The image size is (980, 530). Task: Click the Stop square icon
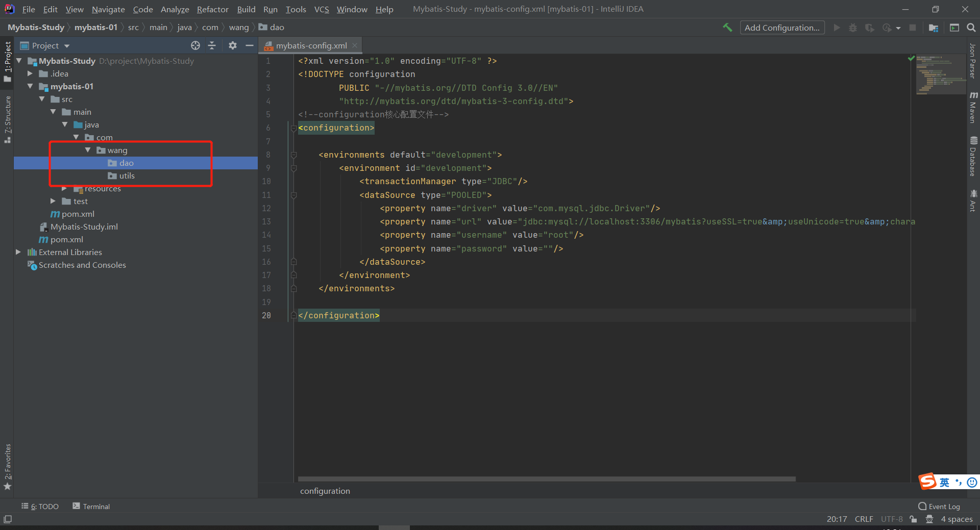point(913,28)
